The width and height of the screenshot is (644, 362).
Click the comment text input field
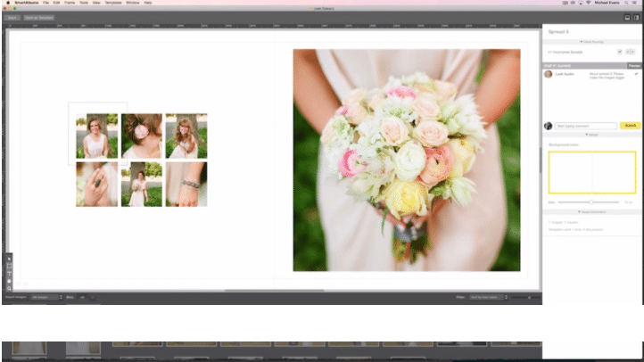point(586,126)
